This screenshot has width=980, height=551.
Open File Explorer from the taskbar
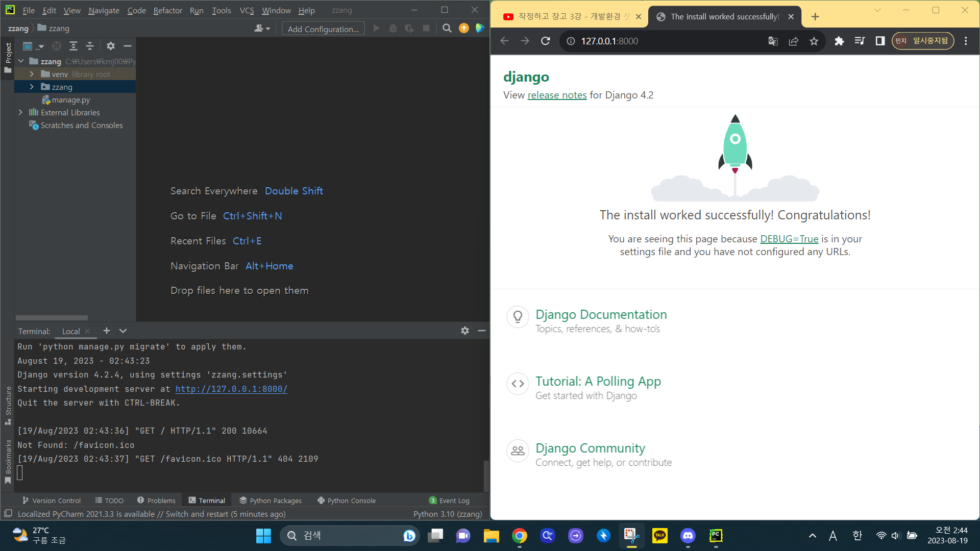point(492,536)
